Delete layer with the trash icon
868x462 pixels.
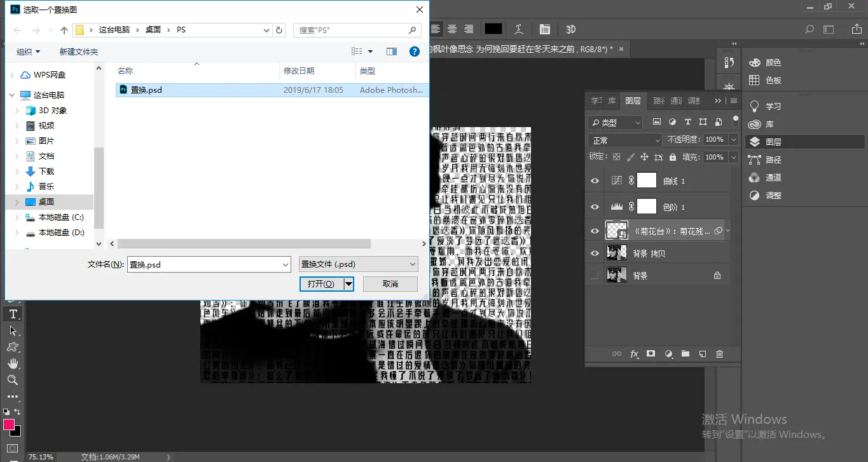[720, 354]
